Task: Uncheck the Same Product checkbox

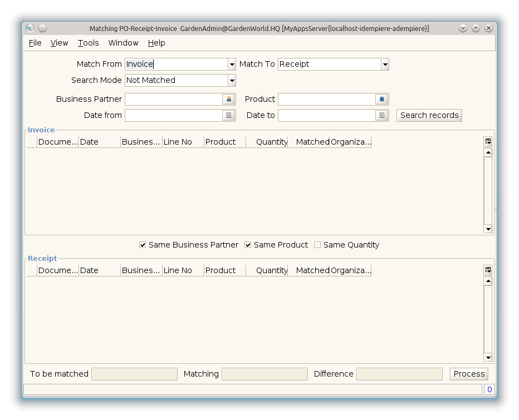Action: pos(248,245)
